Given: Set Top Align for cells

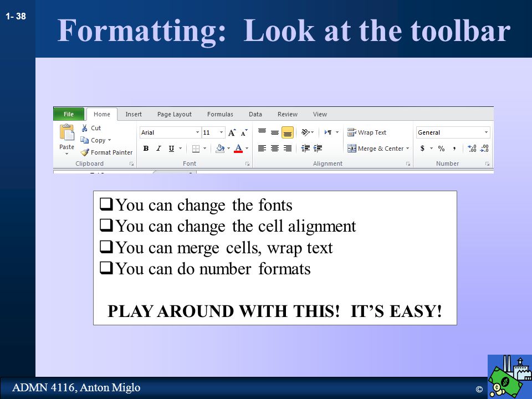Looking at the screenshot, I should click(262, 132).
